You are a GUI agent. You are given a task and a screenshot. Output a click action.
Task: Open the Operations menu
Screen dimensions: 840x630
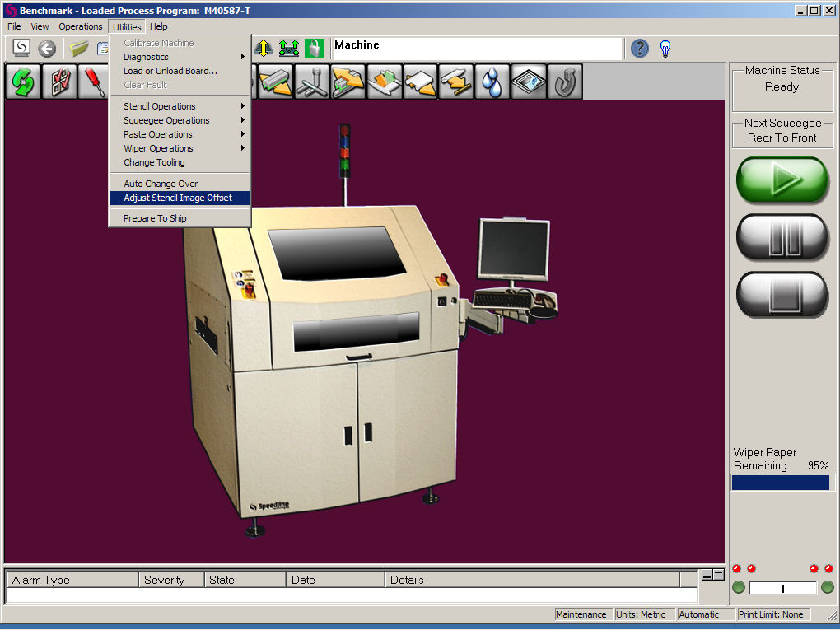(x=80, y=26)
